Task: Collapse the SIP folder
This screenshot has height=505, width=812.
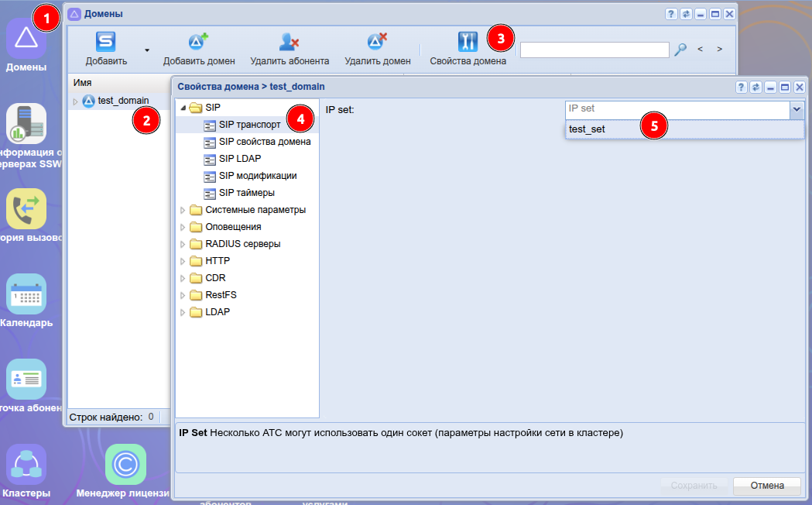Action: click(183, 108)
